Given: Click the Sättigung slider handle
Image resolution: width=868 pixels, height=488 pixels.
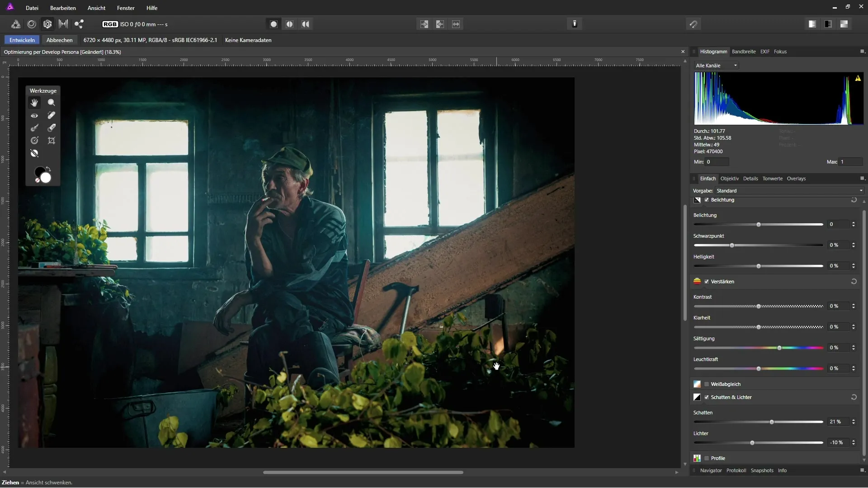Looking at the screenshot, I should [779, 348].
